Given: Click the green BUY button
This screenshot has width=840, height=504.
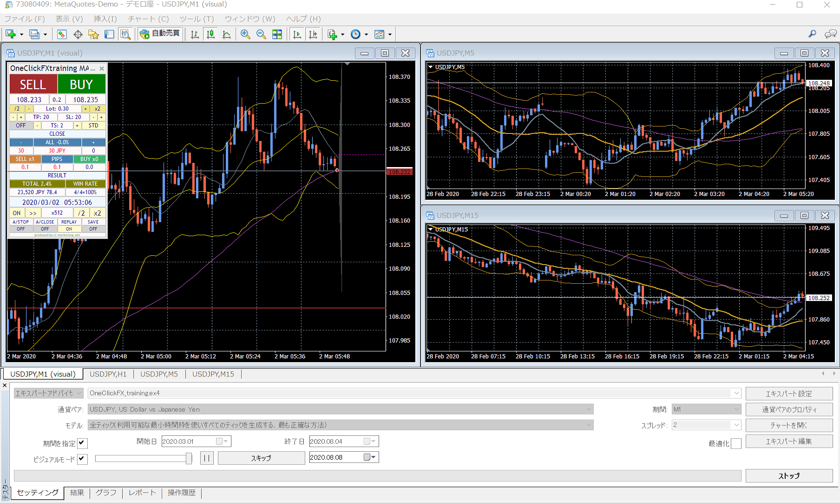Looking at the screenshot, I should pos(81,84).
